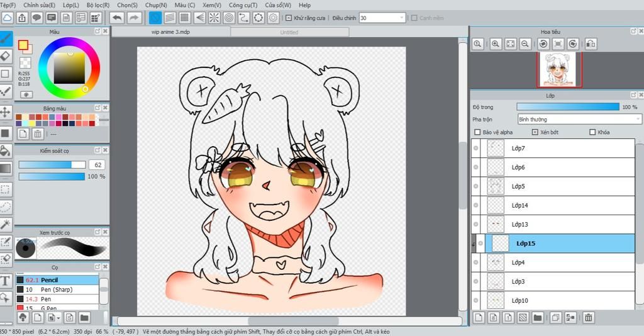Turn off snap with the blue snap icon

[x=155, y=18]
